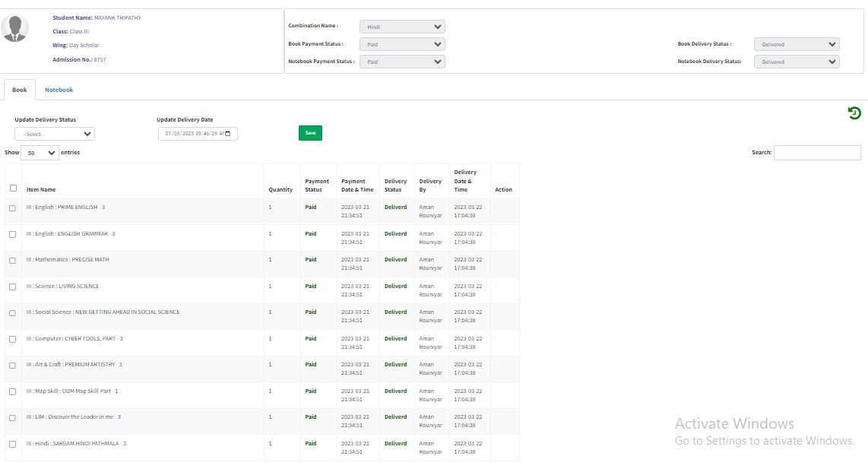Tick the SARGAM HINDI PATHMALA checkbox
Image resolution: width=868 pixels, height=472 pixels.
(13, 444)
